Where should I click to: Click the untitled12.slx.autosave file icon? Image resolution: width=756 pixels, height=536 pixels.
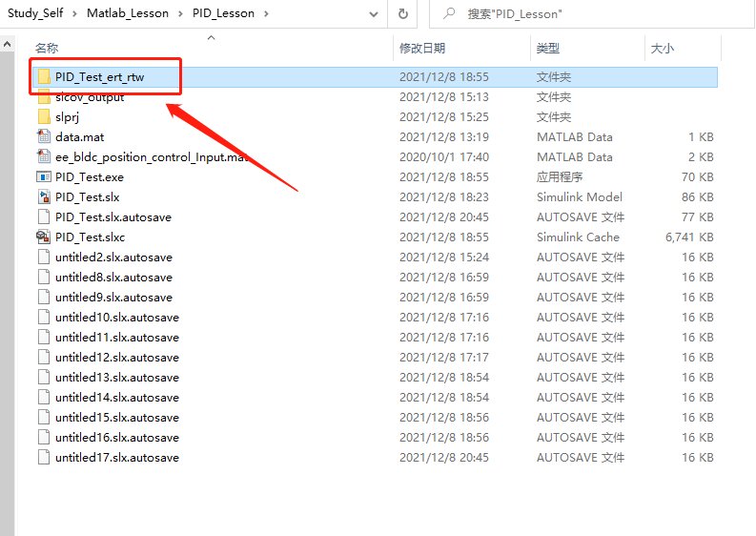point(44,357)
